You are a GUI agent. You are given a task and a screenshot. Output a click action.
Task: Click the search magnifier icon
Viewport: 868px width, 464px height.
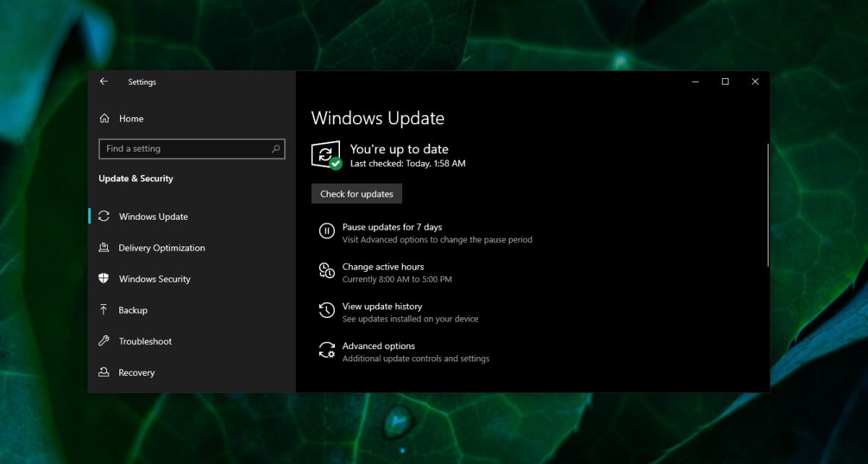pyautogui.click(x=276, y=149)
